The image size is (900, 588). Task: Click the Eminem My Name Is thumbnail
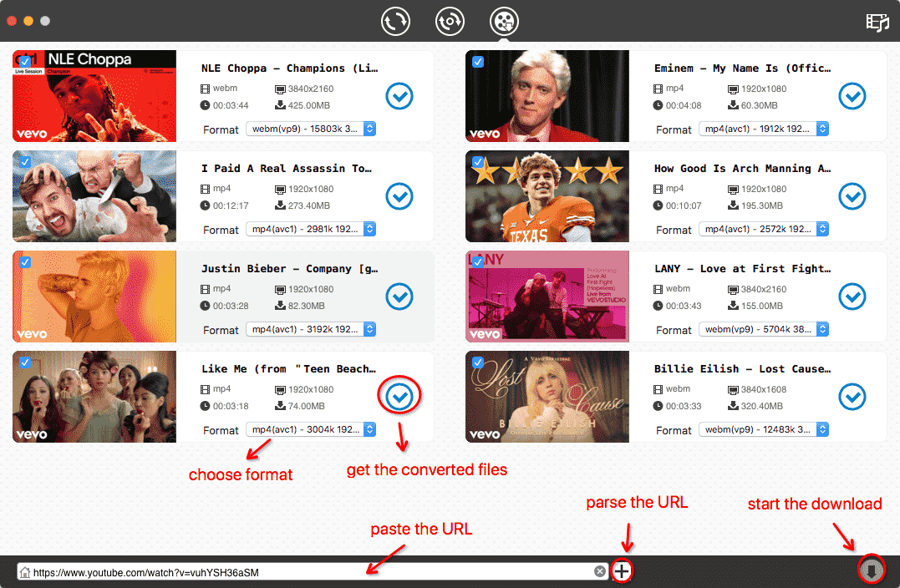tap(547, 96)
